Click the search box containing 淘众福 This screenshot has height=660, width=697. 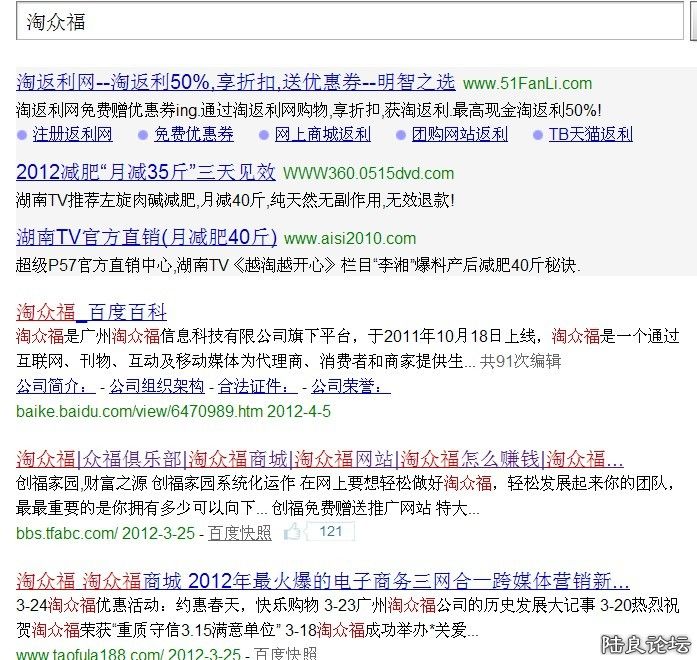[x=349, y=21]
